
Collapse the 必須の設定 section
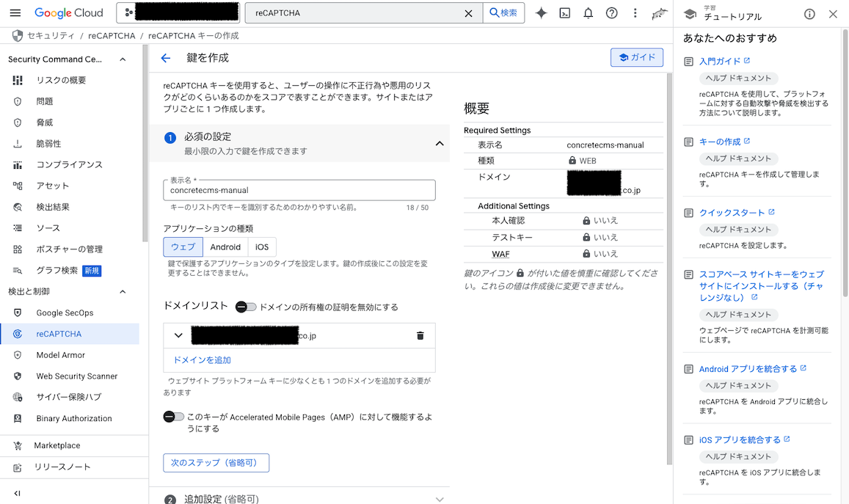coord(440,144)
